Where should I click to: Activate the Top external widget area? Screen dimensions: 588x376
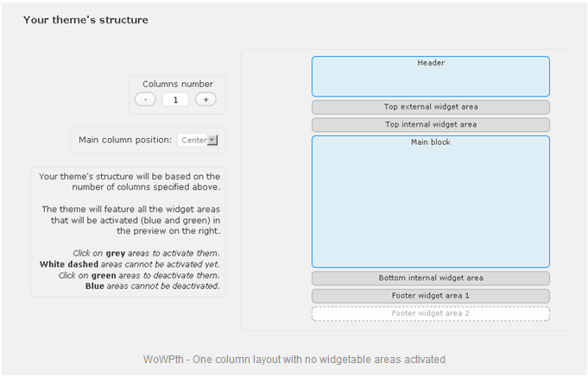pyautogui.click(x=431, y=107)
